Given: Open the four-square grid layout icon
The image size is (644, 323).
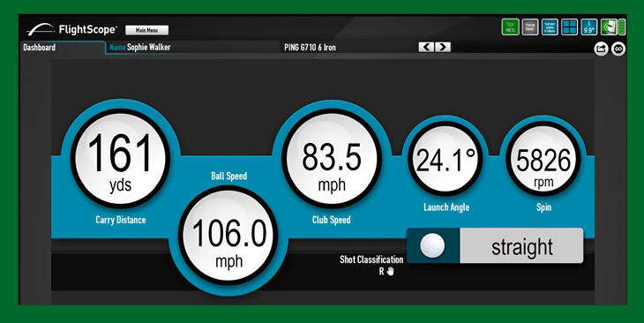Looking at the screenshot, I should coord(569,27).
